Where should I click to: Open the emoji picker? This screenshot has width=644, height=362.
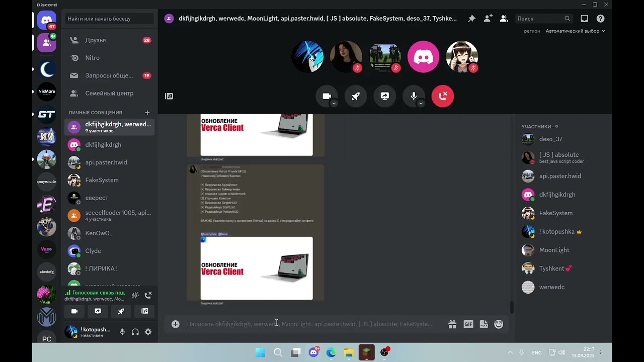click(499, 324)
